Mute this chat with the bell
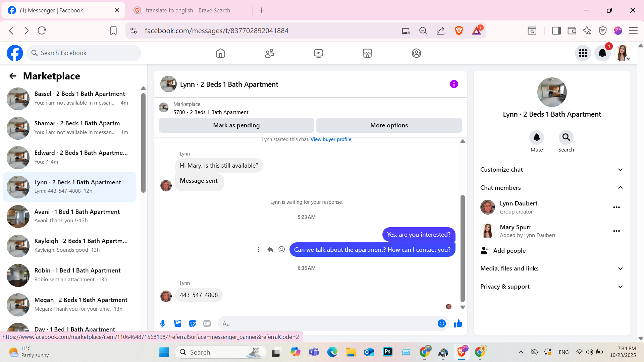This screenshot has width=644, height=362. click(x=536, y=137)
